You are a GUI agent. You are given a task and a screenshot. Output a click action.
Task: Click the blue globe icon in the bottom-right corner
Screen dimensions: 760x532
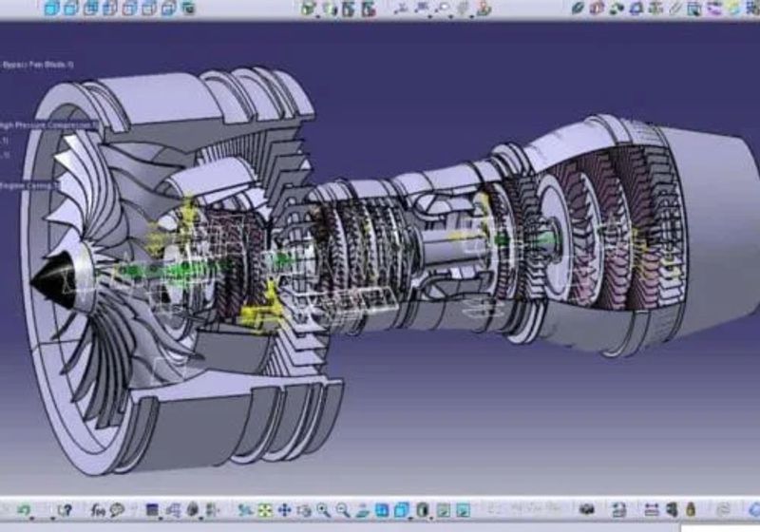[x=754, y=510]
